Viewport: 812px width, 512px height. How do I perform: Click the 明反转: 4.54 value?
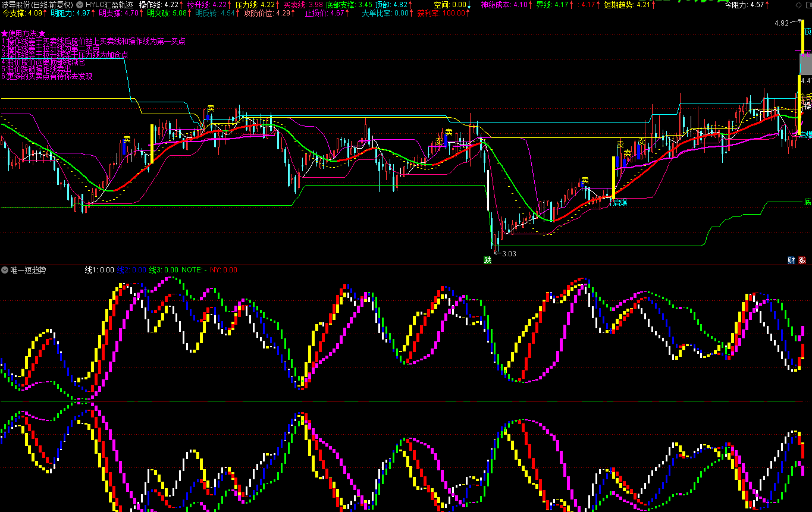pyautogui.click(x=215, y=12)
